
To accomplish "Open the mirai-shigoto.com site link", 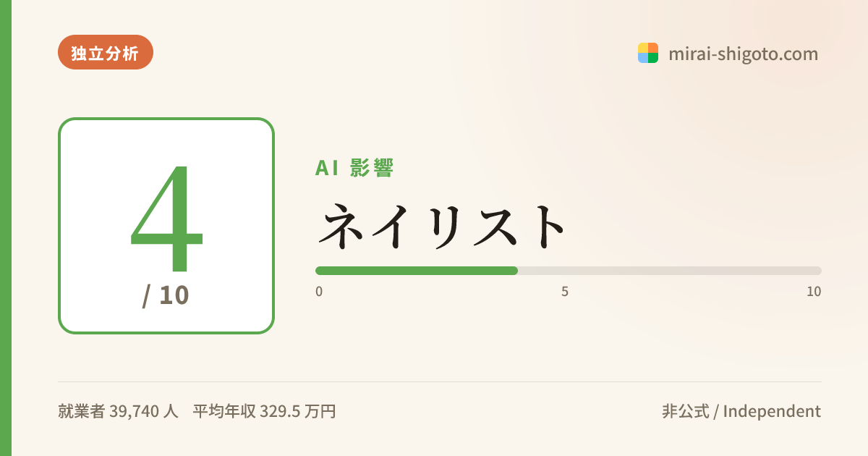I will tap(744, 54).
